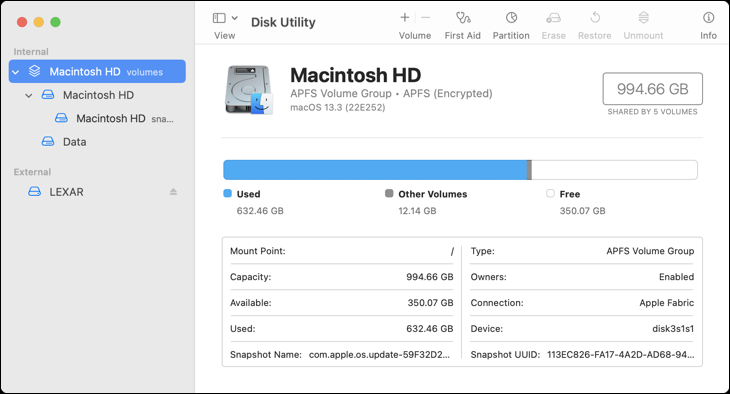Run First Aid stethoscope tool
The width and height of the screenshot is (730, 394).
[x=463, y=18]
